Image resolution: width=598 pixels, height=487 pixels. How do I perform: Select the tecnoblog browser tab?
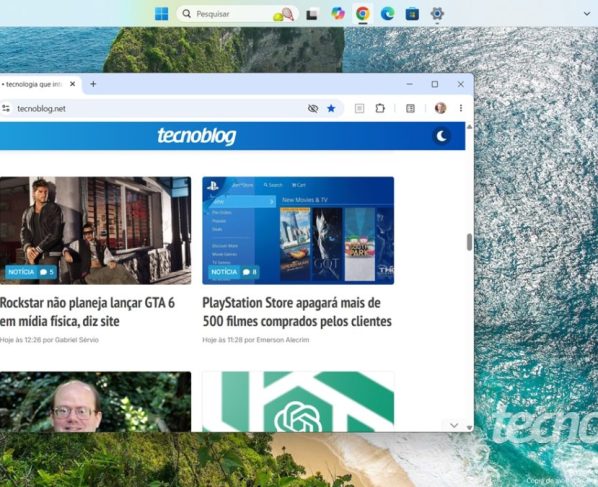(34, 84)
